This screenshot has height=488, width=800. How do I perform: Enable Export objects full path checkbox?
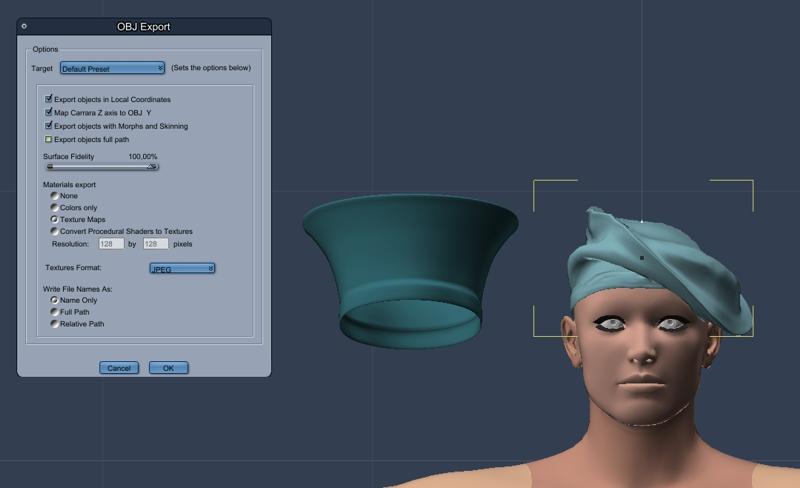click(48, 139)
